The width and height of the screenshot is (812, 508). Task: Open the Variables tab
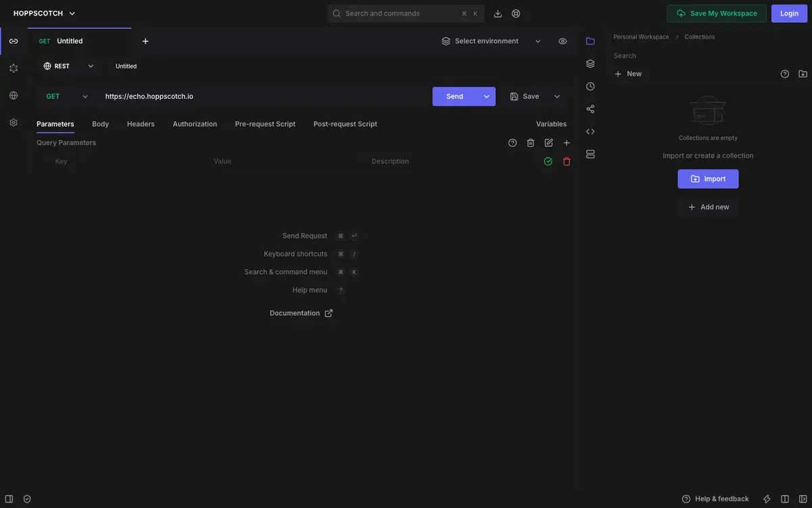pyautogui.click(x=551, y=124)
